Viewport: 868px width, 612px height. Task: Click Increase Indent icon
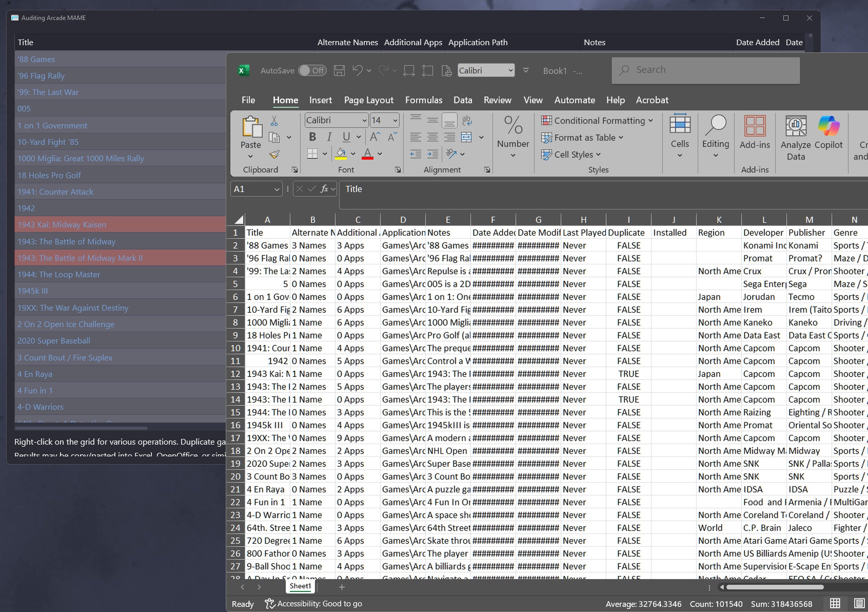pos(432,154)
